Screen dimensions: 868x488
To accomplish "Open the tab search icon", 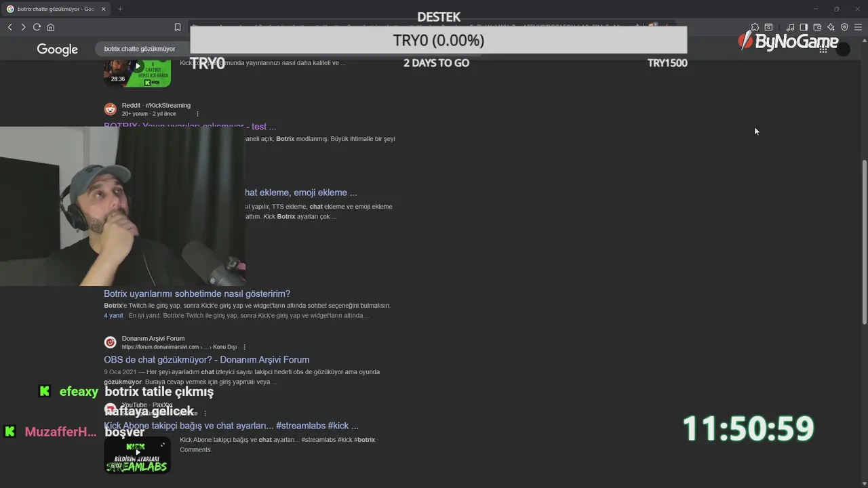I will coord(768,27).
